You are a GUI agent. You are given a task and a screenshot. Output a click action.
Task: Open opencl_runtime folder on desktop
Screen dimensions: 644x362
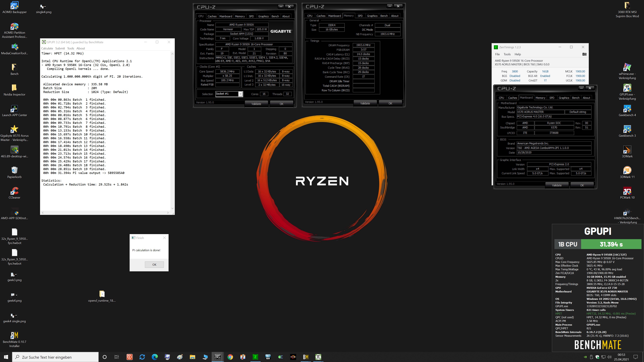pos(102,296)
